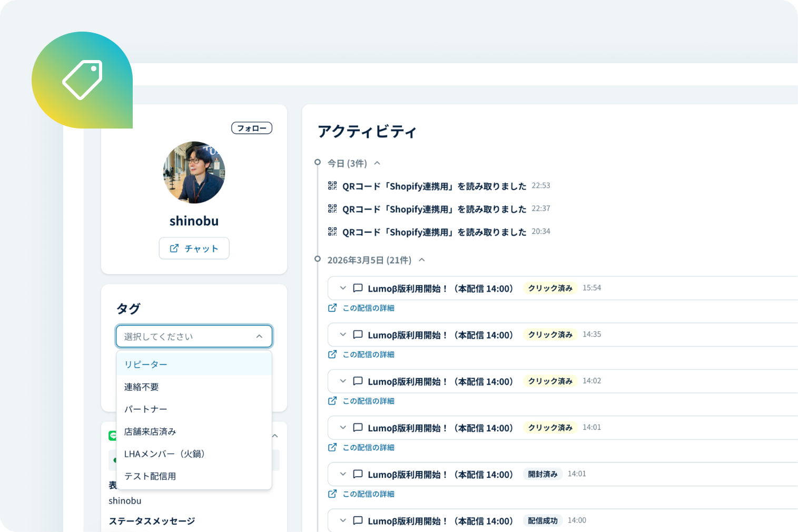798x532 pixels.
Task: Select テスト配信用 from the tag list
Action: [x=150, y=476]
